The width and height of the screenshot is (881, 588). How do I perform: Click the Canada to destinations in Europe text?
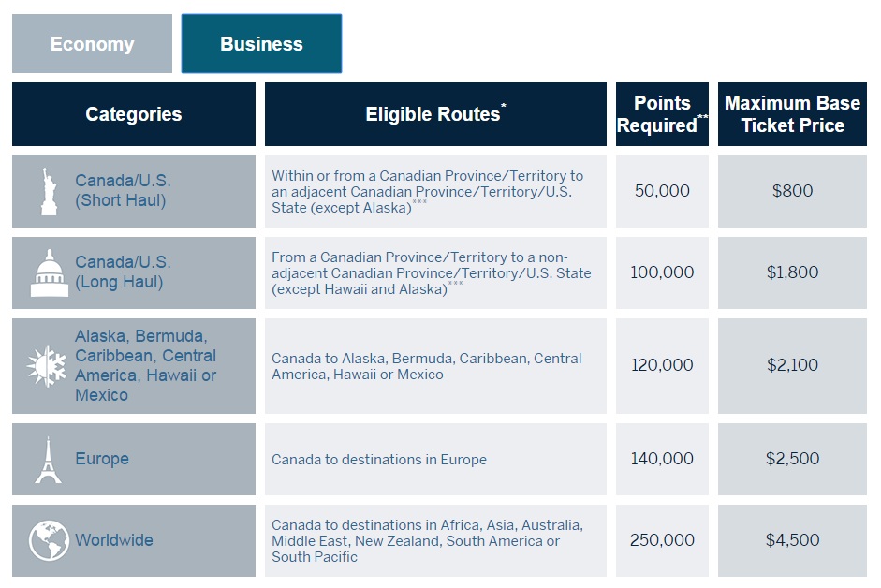[379, 460]
